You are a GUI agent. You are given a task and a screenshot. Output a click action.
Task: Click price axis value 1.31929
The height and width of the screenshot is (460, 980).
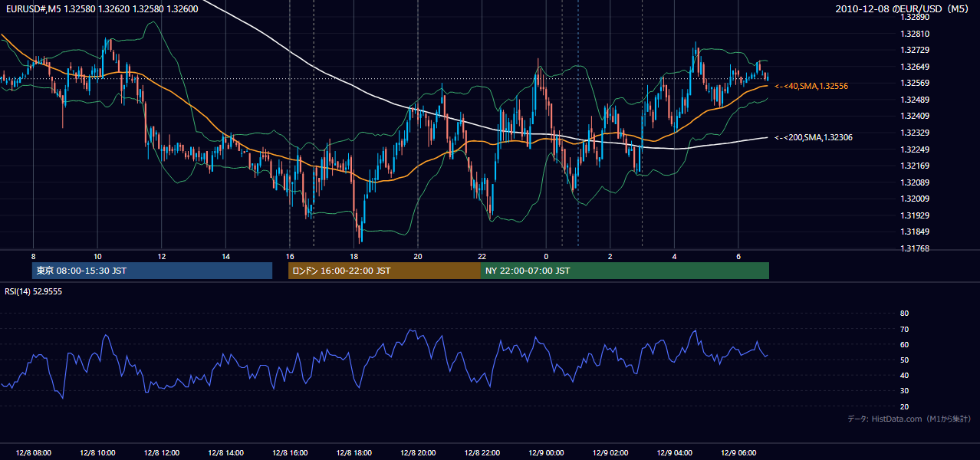(x=916, y=215)
